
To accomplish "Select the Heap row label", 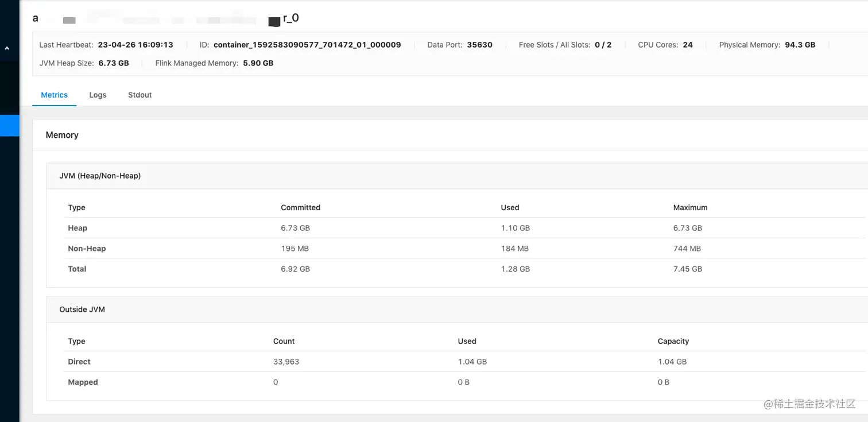I will [77, 228].
